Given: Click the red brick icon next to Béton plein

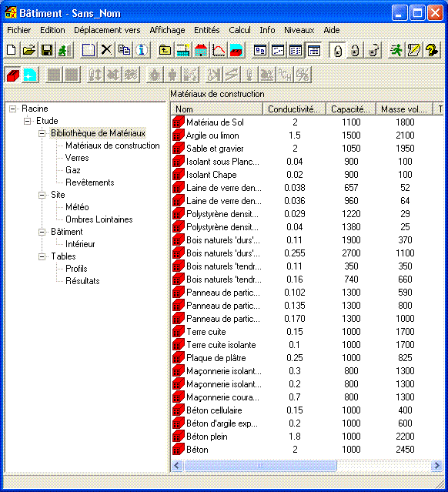Looking at the screenshot, I should pyautogui.click(x=178, y=437).
